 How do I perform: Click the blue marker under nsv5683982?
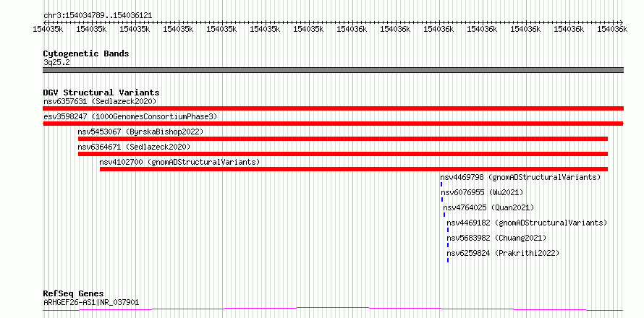(448, 245)
